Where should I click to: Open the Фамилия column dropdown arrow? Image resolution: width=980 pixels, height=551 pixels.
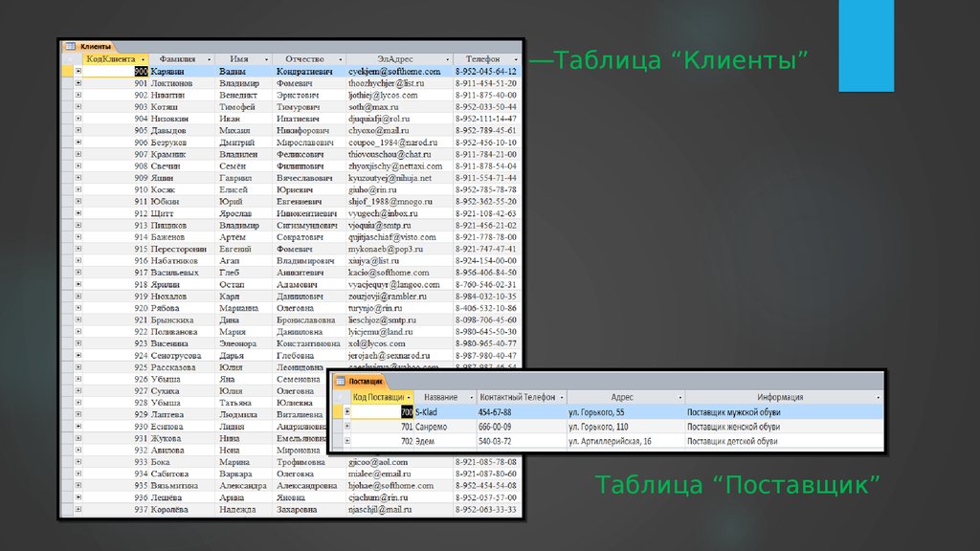[211, 59]
